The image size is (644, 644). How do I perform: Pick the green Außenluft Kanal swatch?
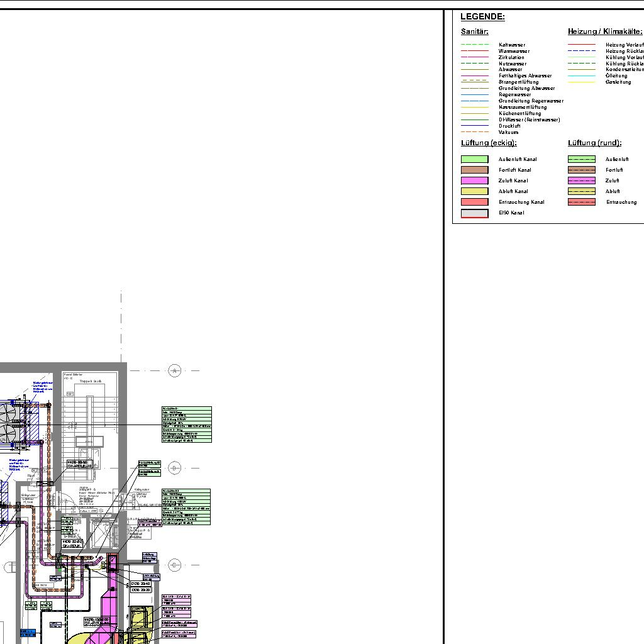pos(474,159)
